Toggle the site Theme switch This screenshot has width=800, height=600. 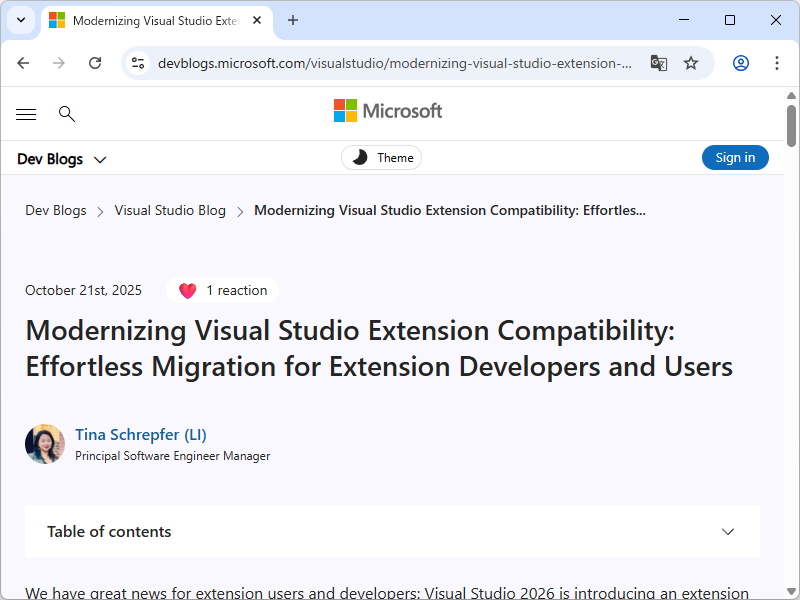coord(381,157)
